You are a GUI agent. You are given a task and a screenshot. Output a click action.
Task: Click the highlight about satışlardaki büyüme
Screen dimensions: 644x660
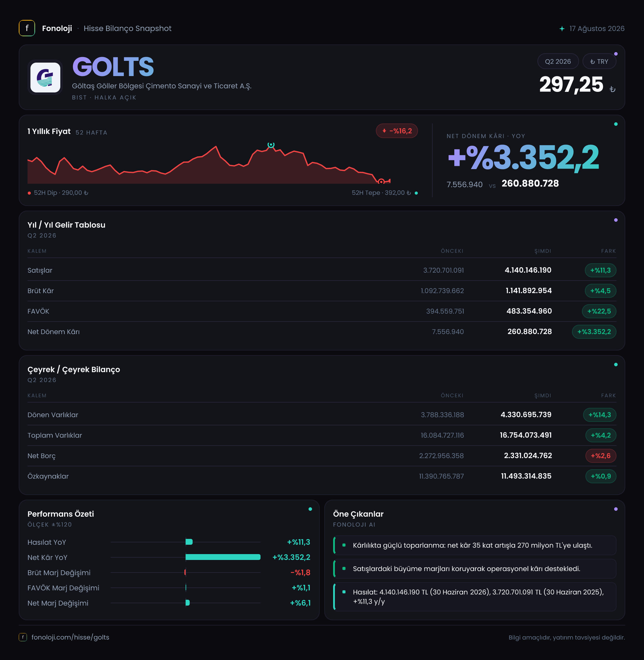coord(475,569)
